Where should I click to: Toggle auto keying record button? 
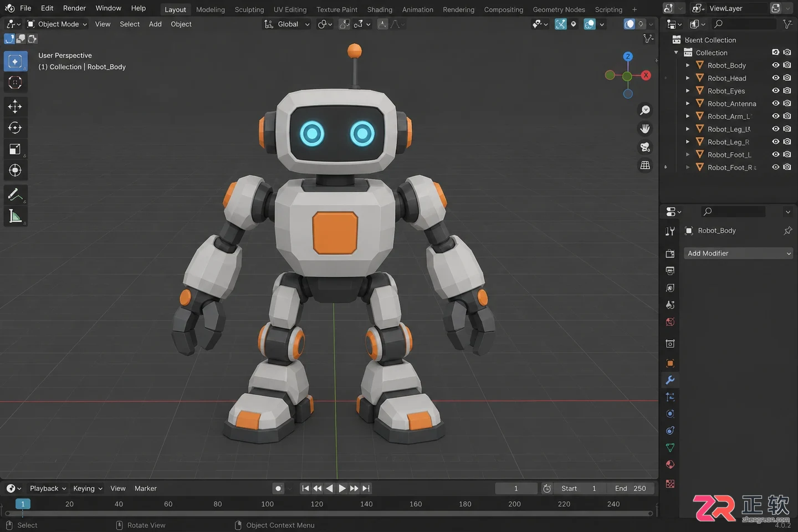click(278, 488)
